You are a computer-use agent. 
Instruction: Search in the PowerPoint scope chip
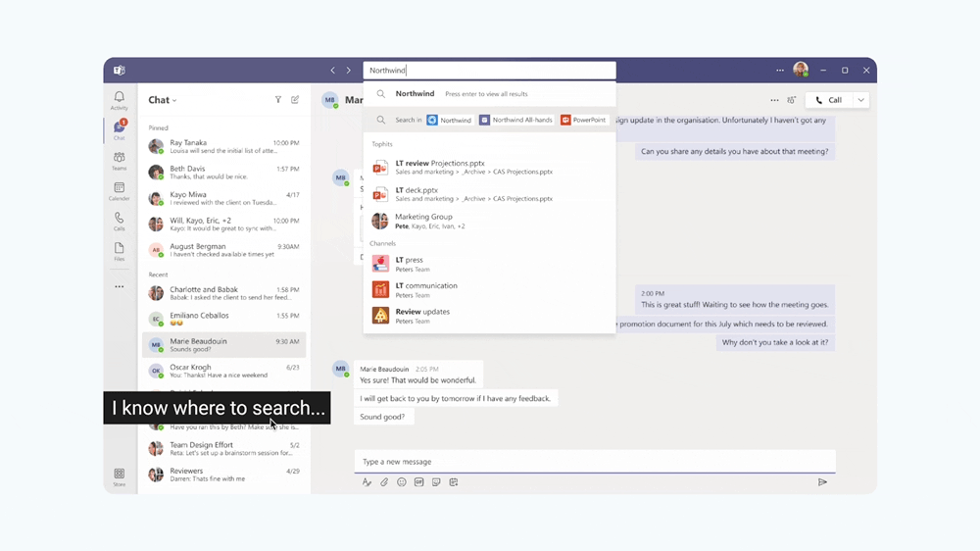pyautogui.click(x=584, y=120)
